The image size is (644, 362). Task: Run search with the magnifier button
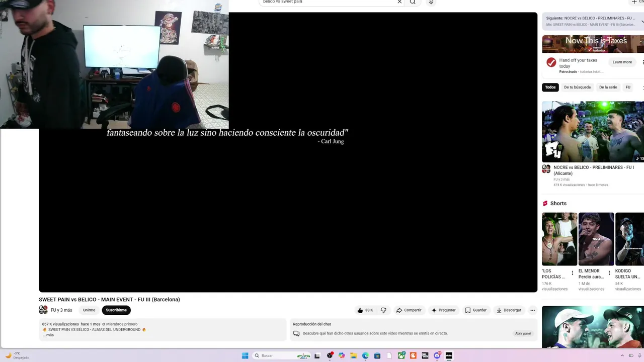[413, 2]
